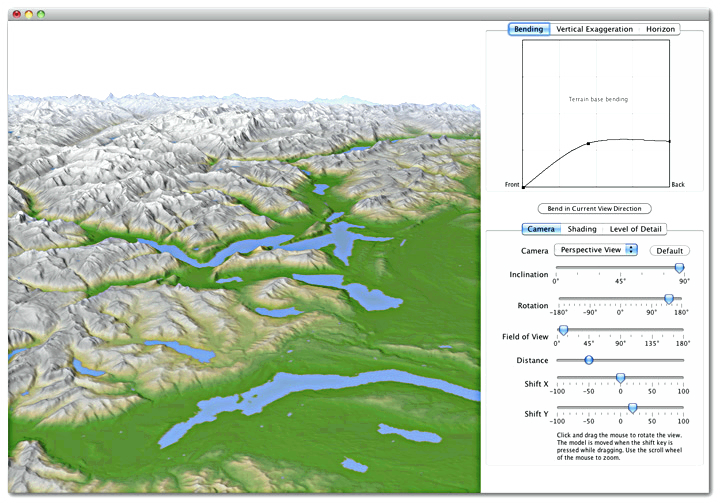
Task: Click the Shift Y slider handle
Action: tap(632, 407)
